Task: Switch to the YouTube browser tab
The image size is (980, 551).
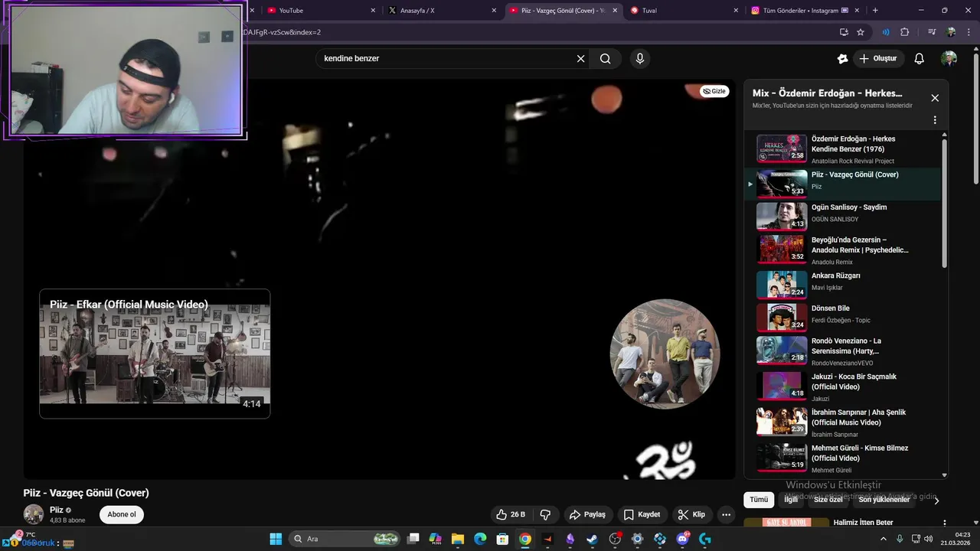Action: pos(322,11)
